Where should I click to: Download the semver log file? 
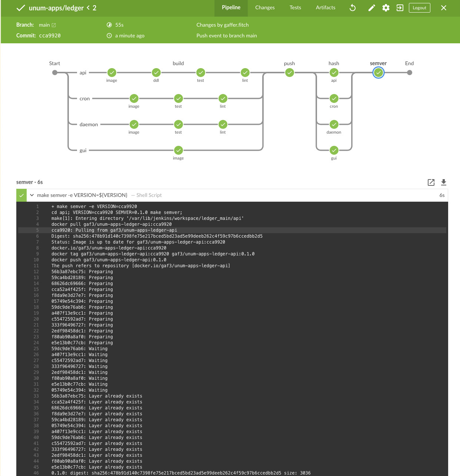pos(444,182)
